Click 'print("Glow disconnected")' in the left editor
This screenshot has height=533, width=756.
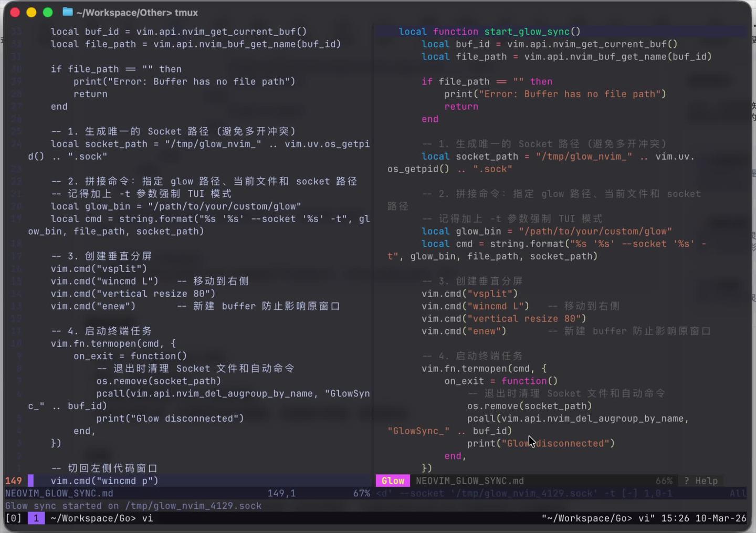pos(170,419)
